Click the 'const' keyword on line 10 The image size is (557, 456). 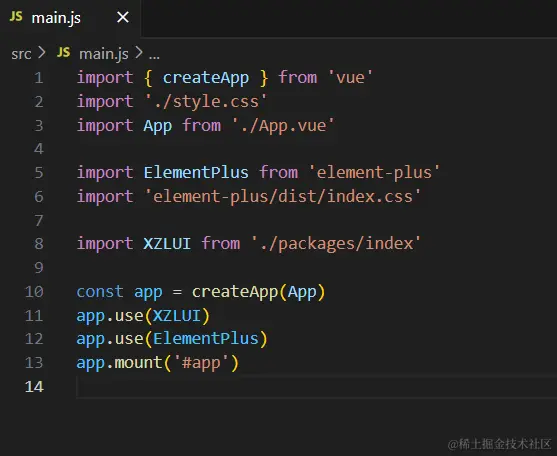pyautogui.click(x=100, y=292)
